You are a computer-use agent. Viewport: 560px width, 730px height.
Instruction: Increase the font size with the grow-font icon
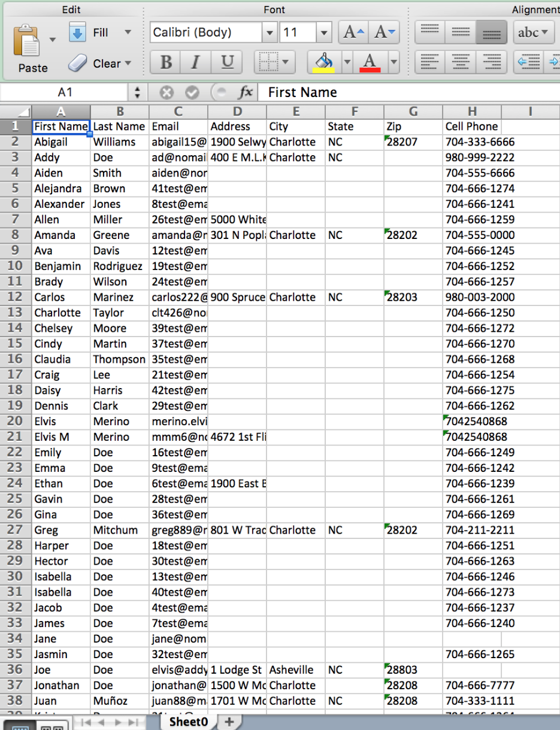[x=352, y=32]
